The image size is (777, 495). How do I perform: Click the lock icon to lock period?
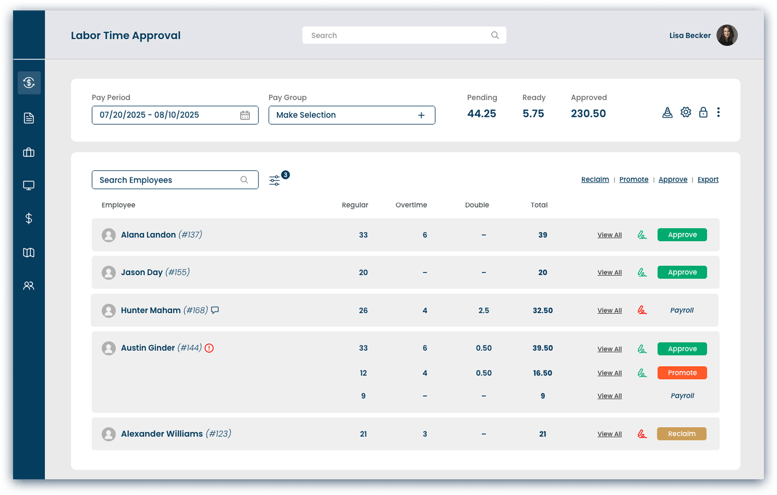703,113
